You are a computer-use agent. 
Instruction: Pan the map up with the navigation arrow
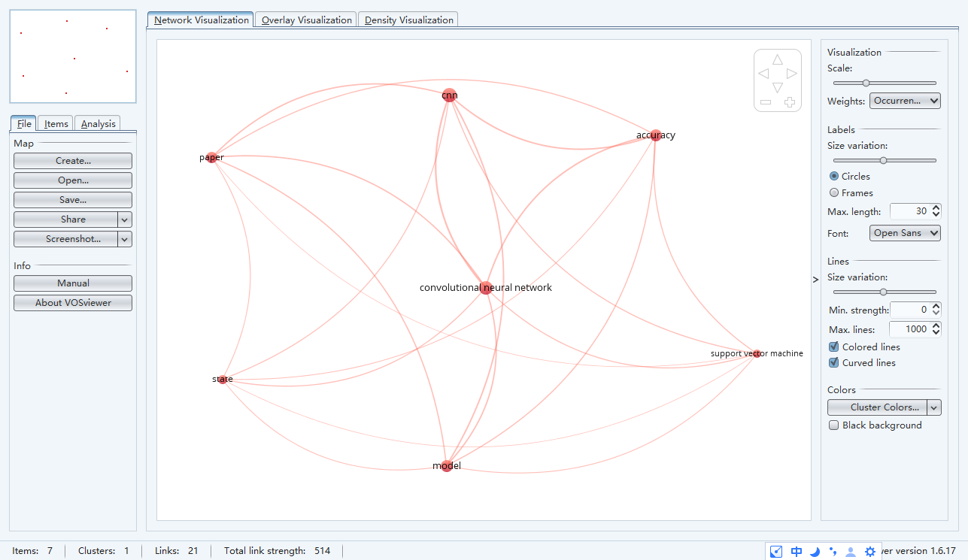pos(778,59)
